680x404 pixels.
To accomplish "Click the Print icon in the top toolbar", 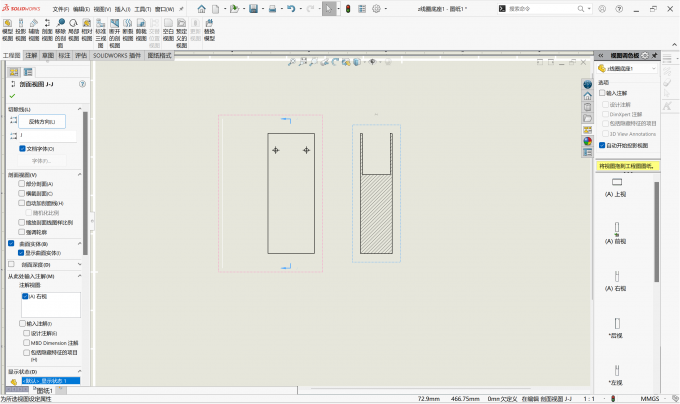I will click(x=272, y=9).
